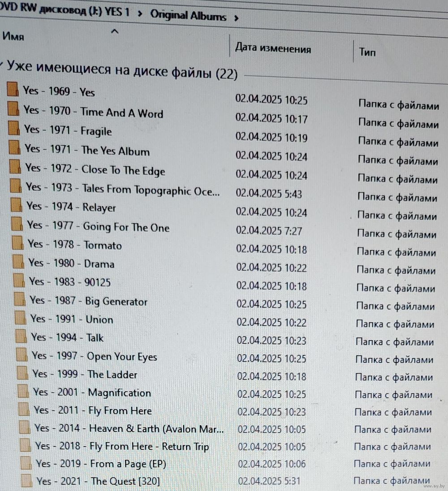Click the Time And A Word folder icon

(x=13, y=109)
